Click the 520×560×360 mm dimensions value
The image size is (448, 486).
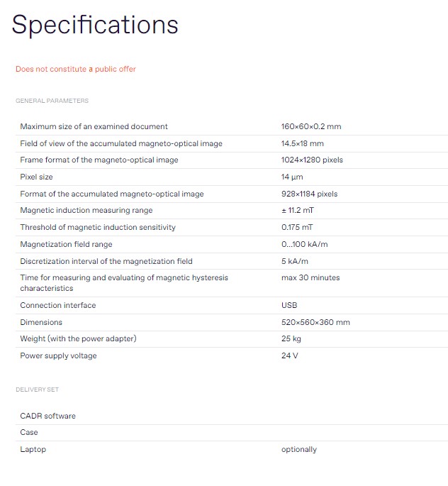315,322
